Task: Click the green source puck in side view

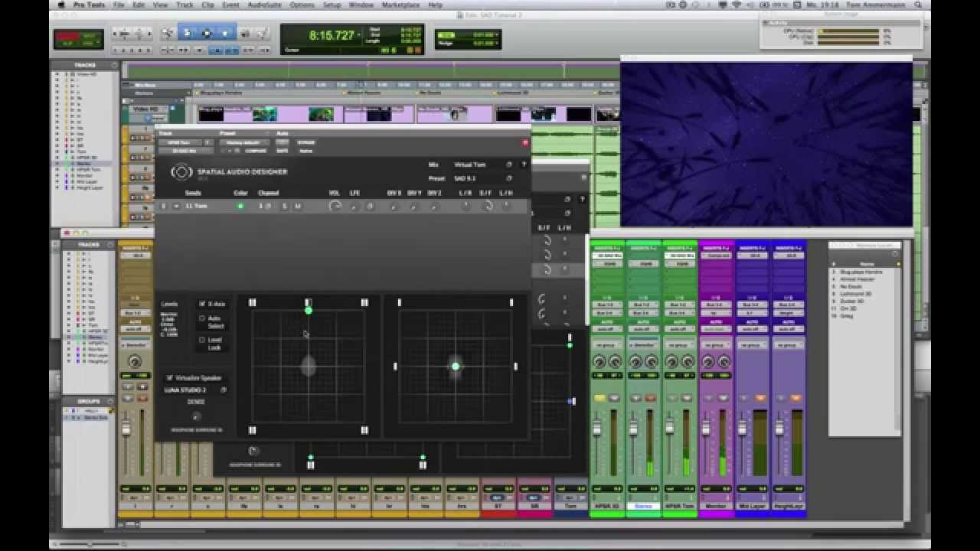Action: (456, 366)
